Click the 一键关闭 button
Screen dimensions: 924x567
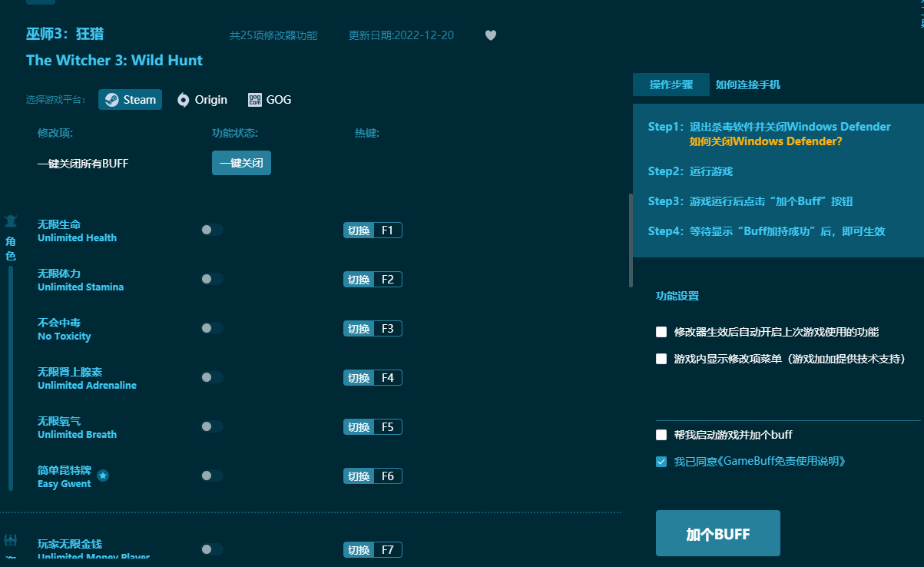pyautogui.click(x=241, y=163)
